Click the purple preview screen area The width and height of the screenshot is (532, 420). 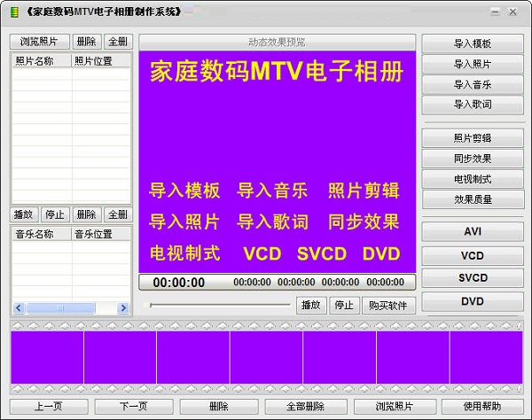pyautogui.click(x=277, y=161)
